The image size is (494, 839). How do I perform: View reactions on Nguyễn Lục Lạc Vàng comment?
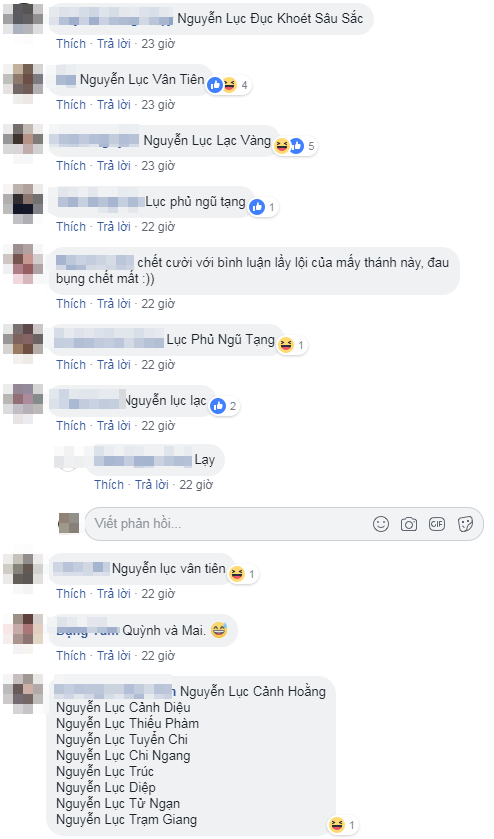(295, 146)
